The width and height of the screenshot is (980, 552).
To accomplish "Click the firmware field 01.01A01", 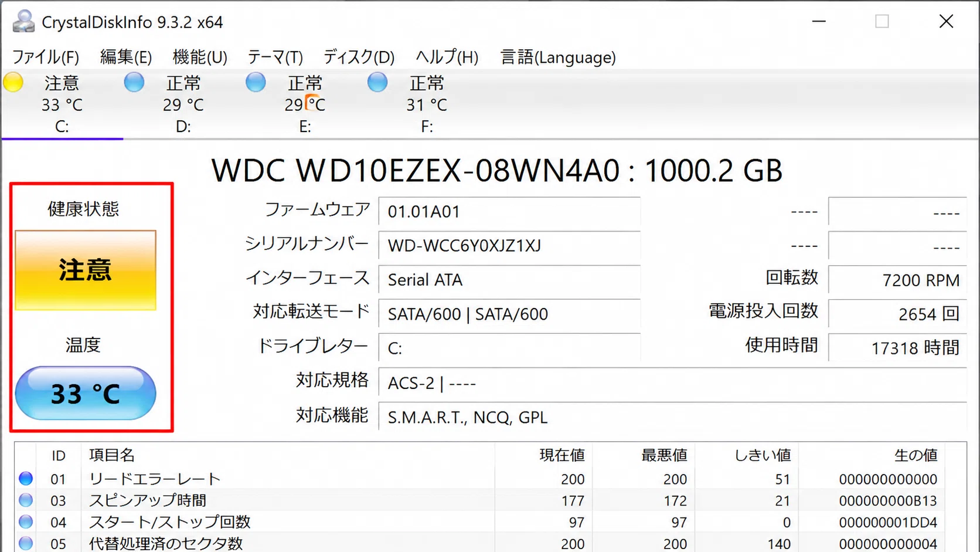I will tap(509, 211).
